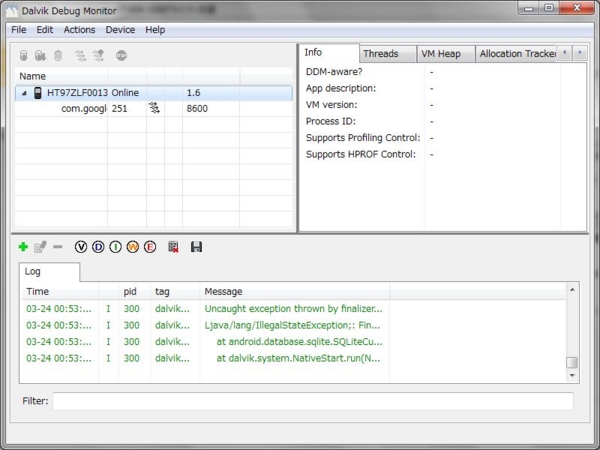
Task: Open the File menu
Action: click(x=19, y=30)
